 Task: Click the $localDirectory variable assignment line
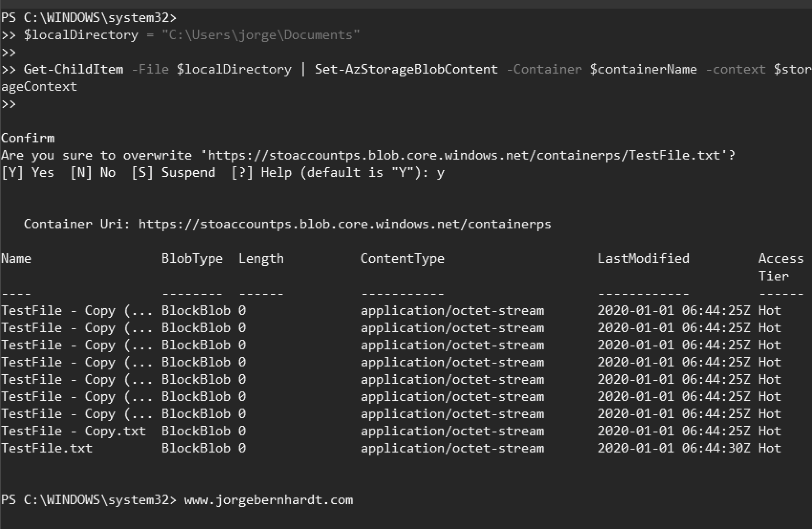click(181, 35)
